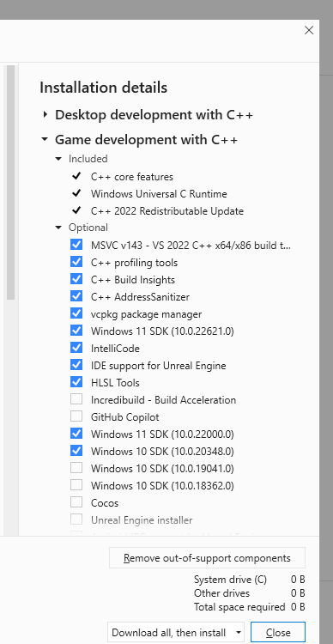This screenshot has height=644, width=333.
Task: Collapse Game development with C++ section
Action: tap(45, 140)
